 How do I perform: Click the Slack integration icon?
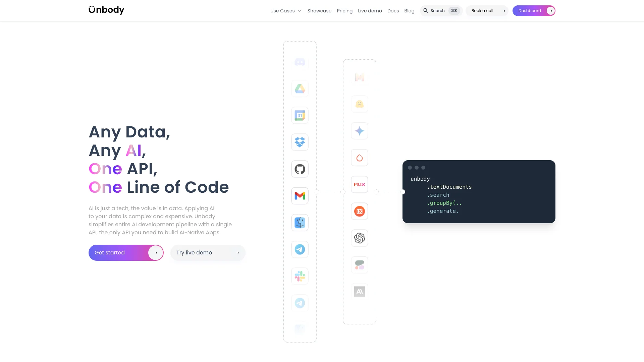pyautogui.click(x=300, y=276)
